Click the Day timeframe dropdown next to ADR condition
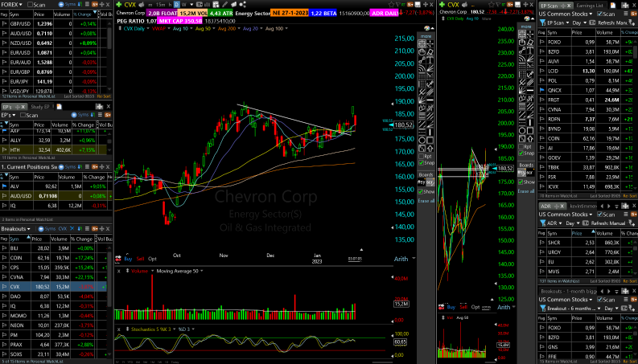The width and height of the screenshot is (638, 364). [x=571, y=223]
